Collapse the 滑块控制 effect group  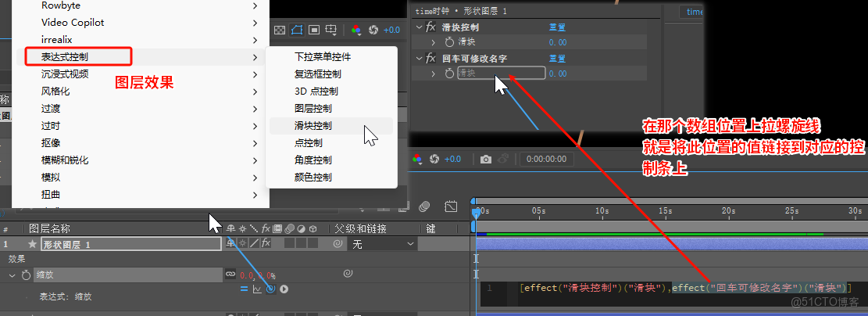[x=419, y=27]
